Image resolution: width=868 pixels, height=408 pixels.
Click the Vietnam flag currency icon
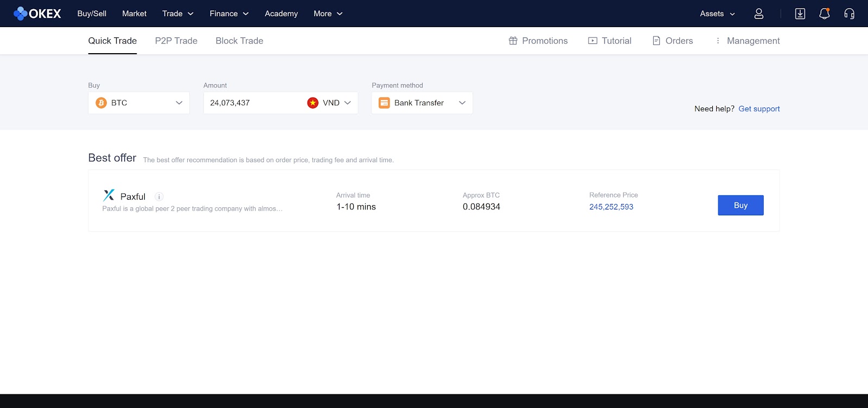tap(313, 103)
